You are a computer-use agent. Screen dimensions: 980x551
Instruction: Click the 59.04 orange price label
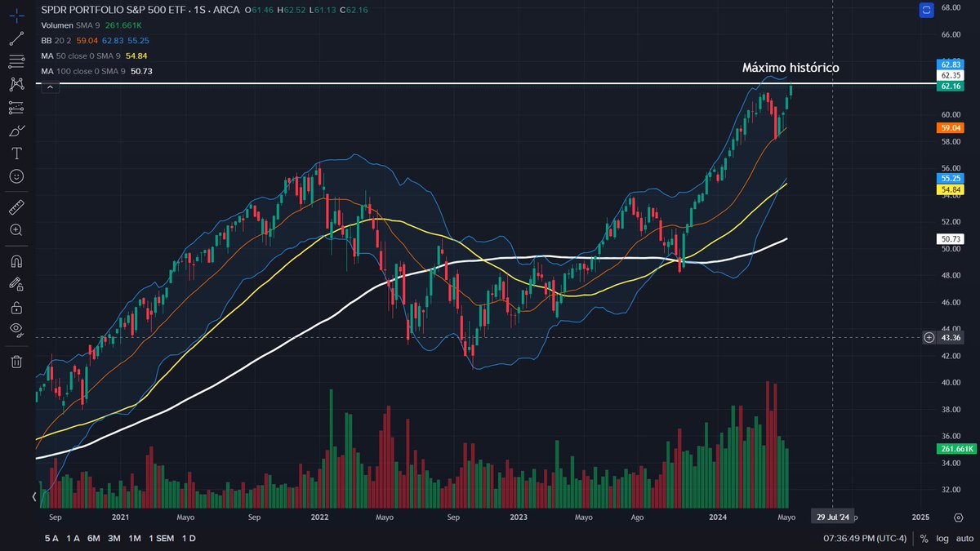[x=949, y=127]
